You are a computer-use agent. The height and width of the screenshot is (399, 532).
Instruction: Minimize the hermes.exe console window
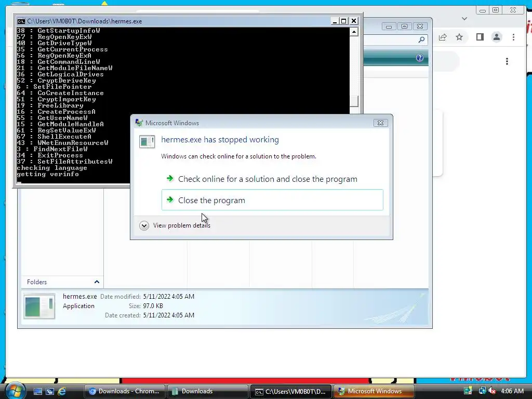point(335,21)
